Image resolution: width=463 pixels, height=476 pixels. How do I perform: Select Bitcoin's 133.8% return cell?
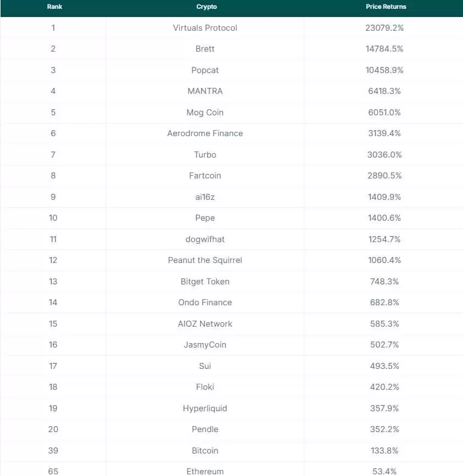click(x=384, y=450)
